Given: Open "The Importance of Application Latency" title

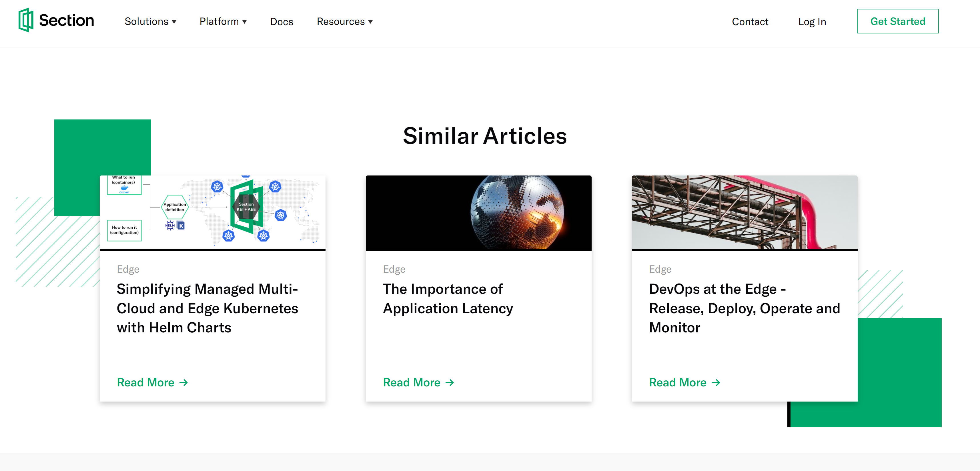Looking at the screenshot, I should 448,299.
